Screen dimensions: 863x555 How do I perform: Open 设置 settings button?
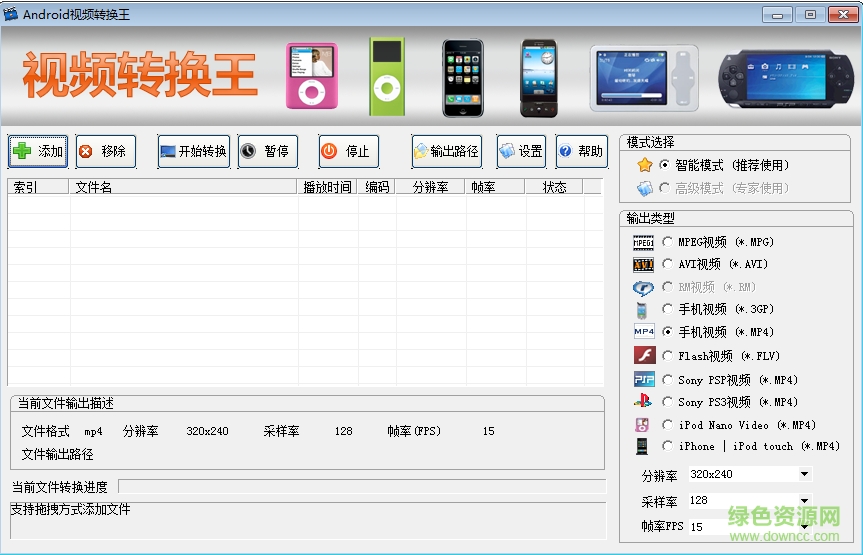(521, 151)
